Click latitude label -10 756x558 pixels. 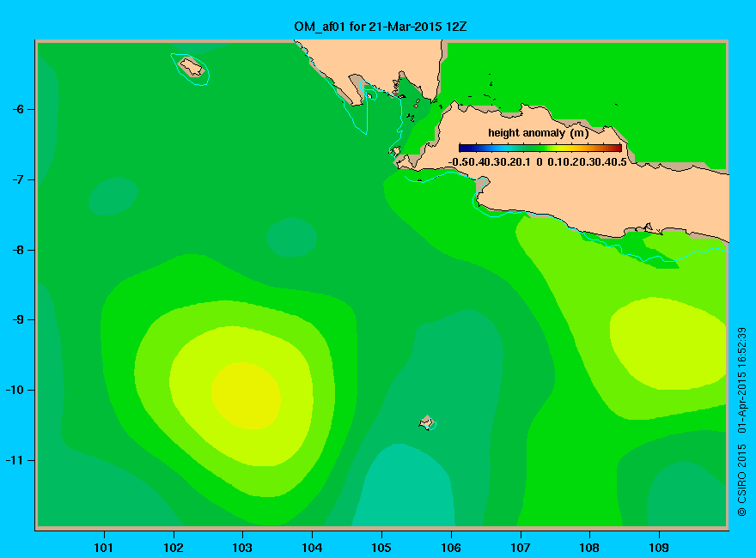[15, 390]
